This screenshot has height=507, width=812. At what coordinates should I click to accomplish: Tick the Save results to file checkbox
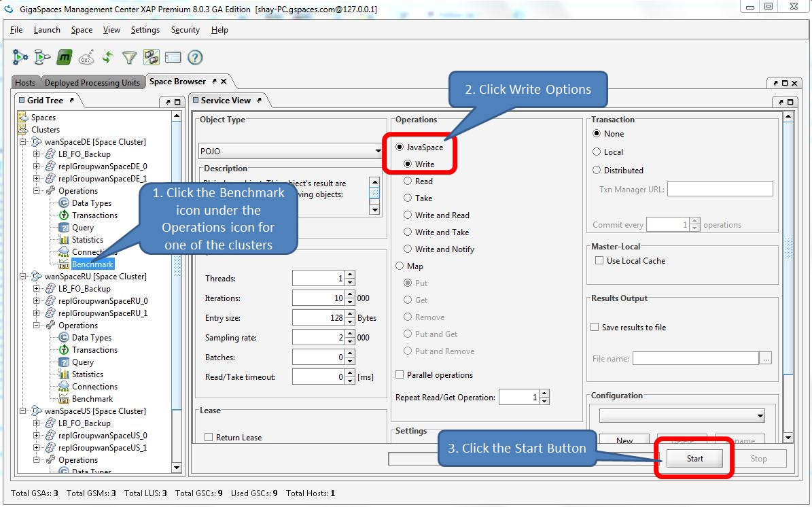point(595,328)
